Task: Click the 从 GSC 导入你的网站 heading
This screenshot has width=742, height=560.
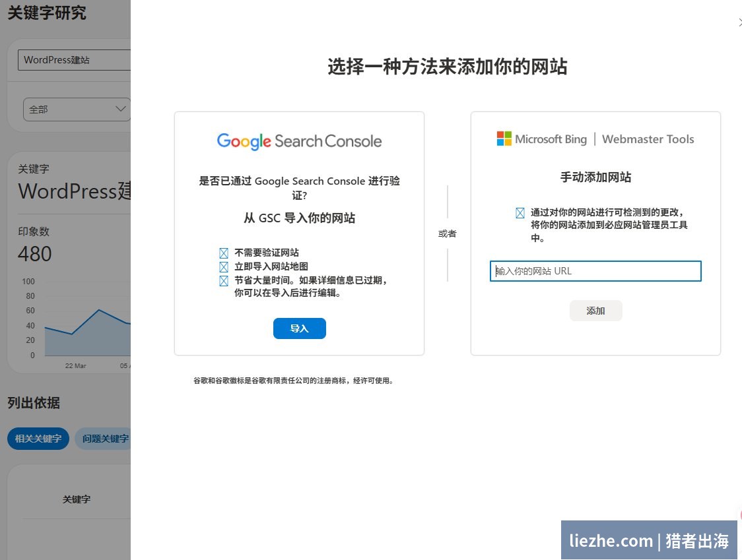Action: 299,218
